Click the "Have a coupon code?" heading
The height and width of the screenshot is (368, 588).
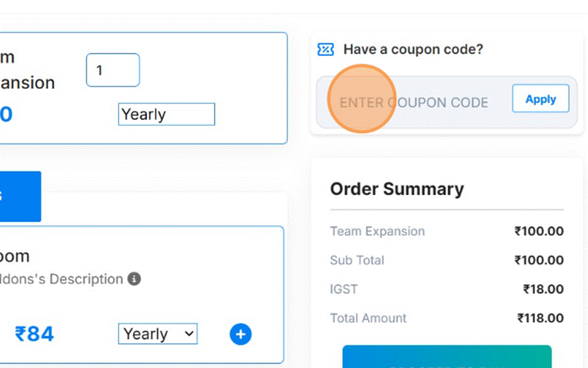point(413,50)
